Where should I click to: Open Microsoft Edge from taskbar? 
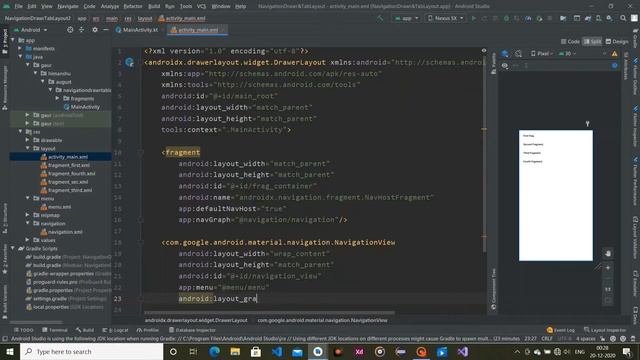[214, 351]
